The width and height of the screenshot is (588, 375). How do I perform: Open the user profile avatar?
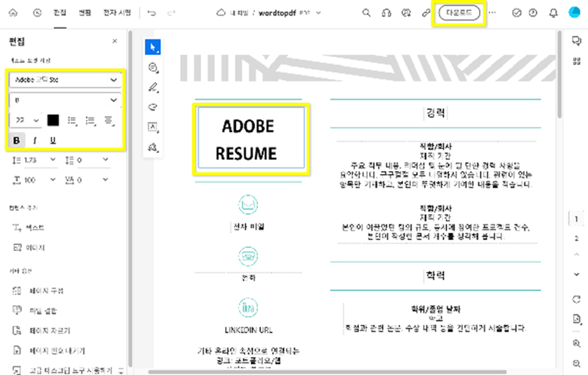pyautogui.click(x=574, y=13)
